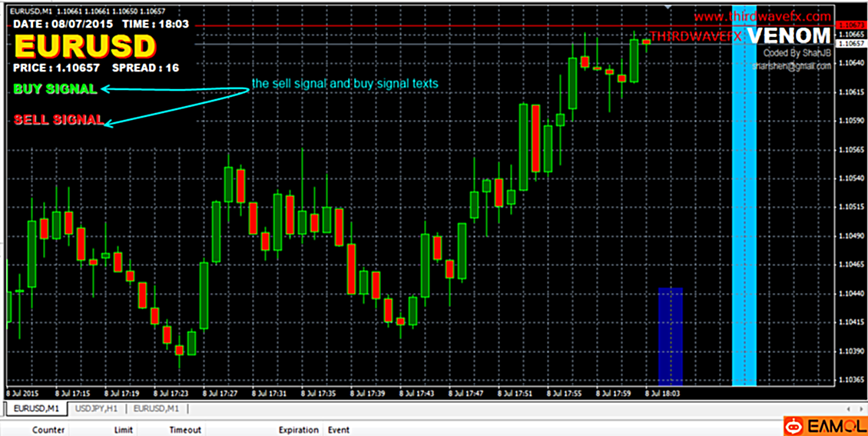Screen dimensions: 868x436
Task: Sort by the Counter column header
Action: (48, 430)
